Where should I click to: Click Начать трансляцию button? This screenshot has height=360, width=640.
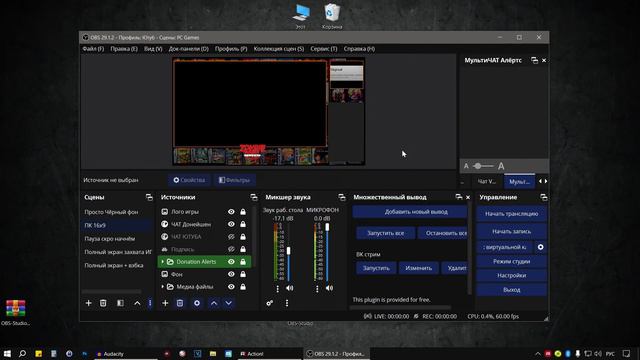[x=511, y=213]
